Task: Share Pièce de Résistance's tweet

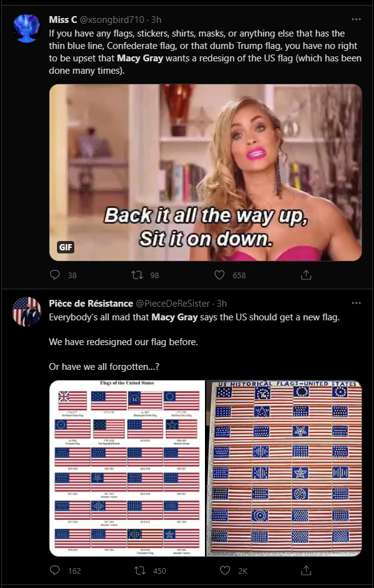Action: pos(306,571)
